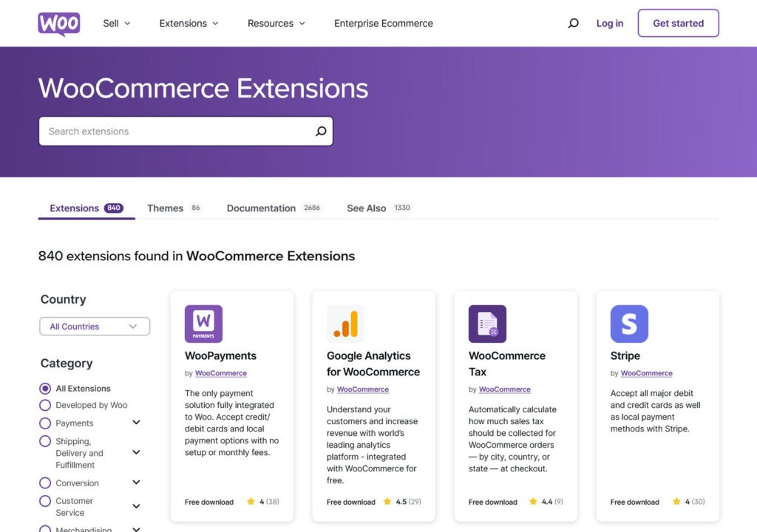The image size is (757, 532).
Task: Select the All Extensions radio button
Action: point(45,388)
